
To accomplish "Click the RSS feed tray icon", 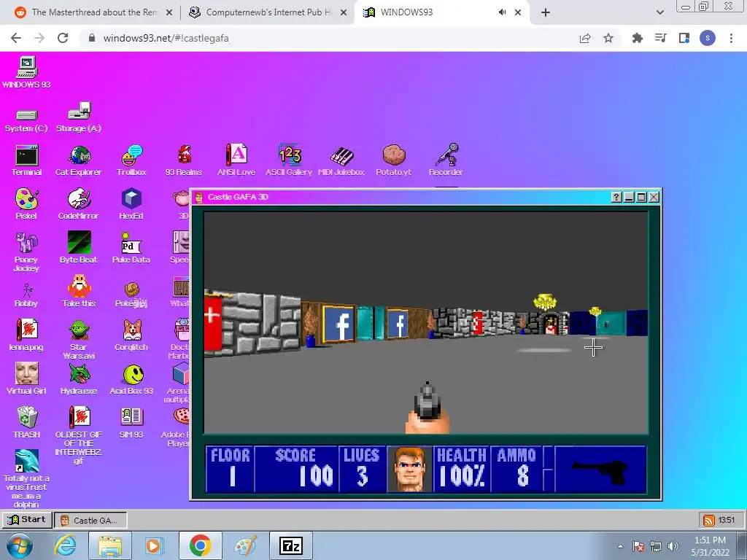I will 709,521.
